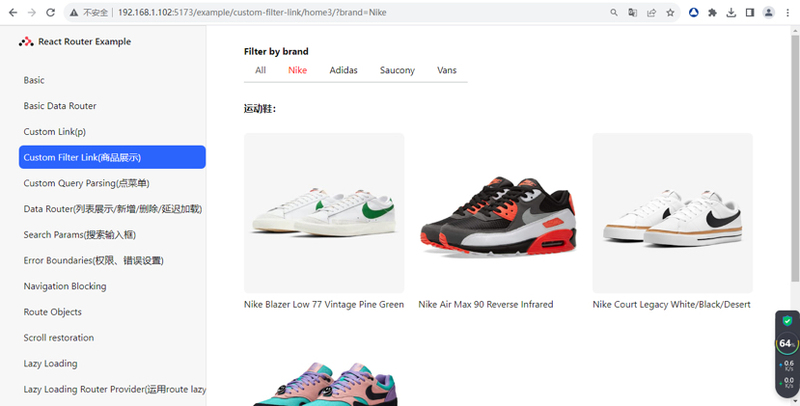This screenshot has height=406, width=800.
Task: Open the Basic Data Router link
Action: [112, 106]
